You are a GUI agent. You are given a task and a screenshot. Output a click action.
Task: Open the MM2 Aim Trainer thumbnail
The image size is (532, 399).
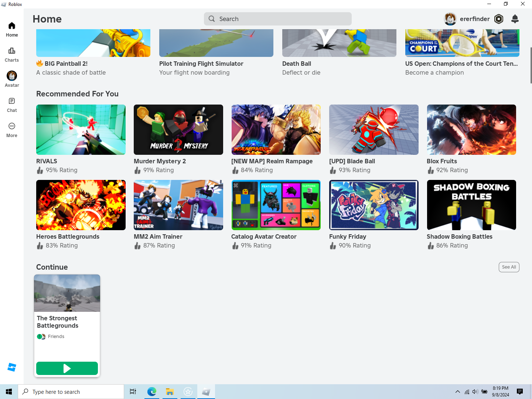point(178,205)
